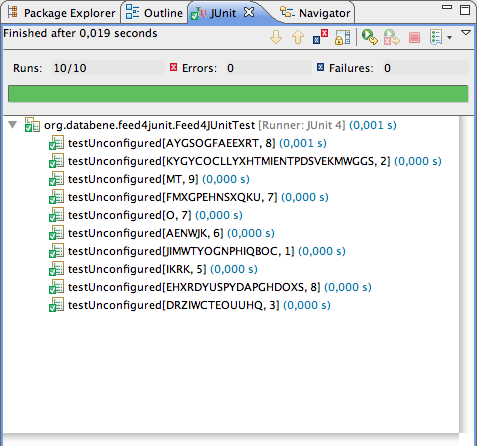
Task: Click the Next Failed Test arrow icon
Action: point(276,37)
